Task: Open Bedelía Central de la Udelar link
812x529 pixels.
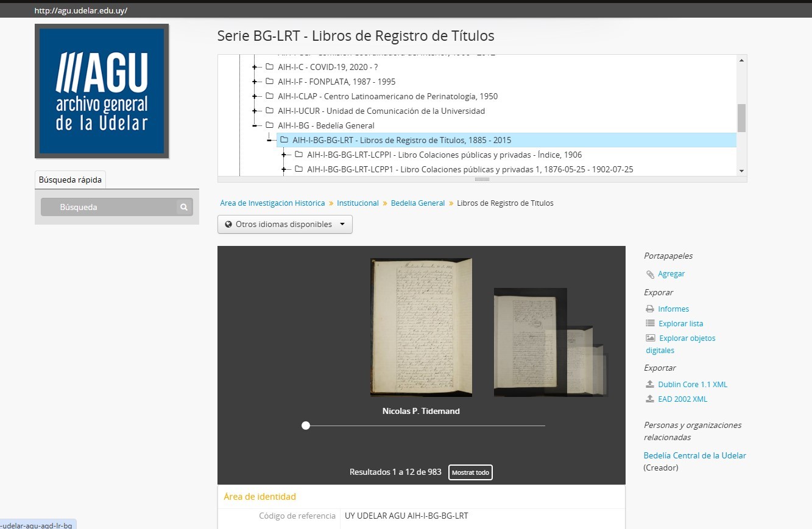Action: 694,455
